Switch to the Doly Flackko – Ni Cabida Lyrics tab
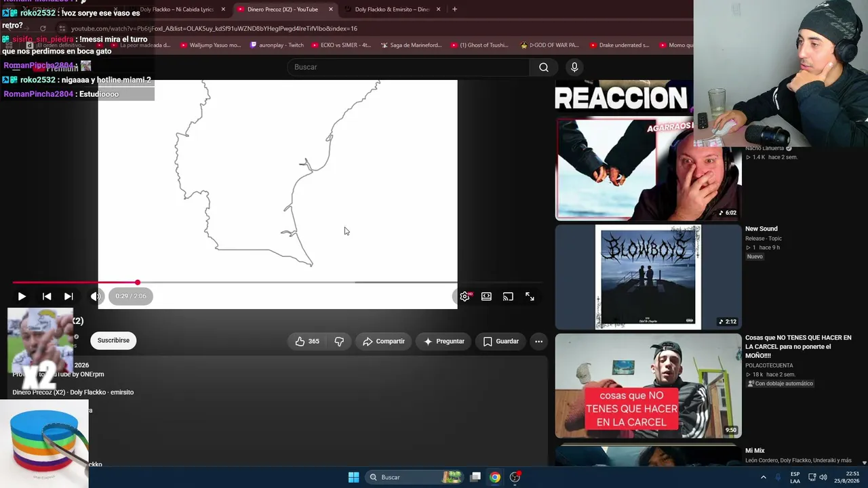 [176, 9]
